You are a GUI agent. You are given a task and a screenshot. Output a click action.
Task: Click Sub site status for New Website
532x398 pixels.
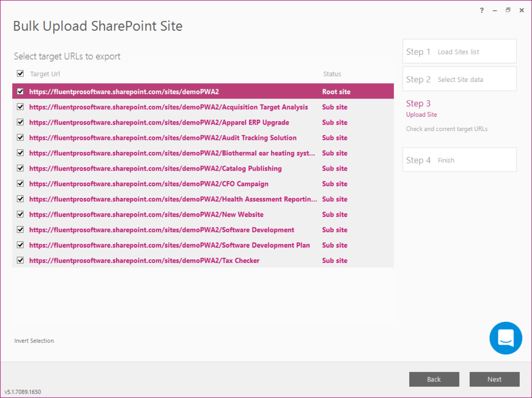pos(335,214)
